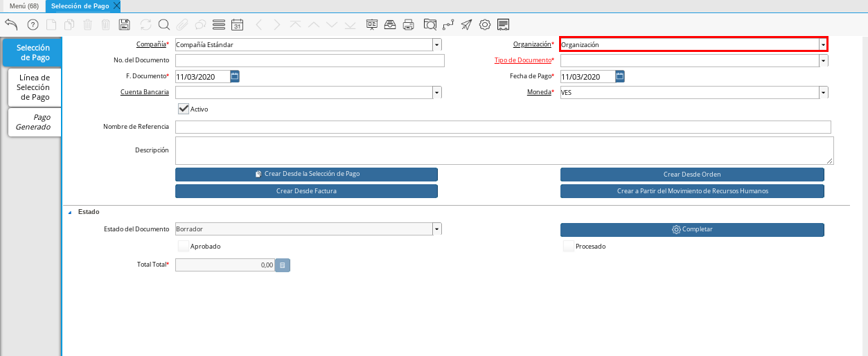Click the No. del Documento field
Image resolution: width=868 pixels, height=356 pixels.
tap(310, 60)
